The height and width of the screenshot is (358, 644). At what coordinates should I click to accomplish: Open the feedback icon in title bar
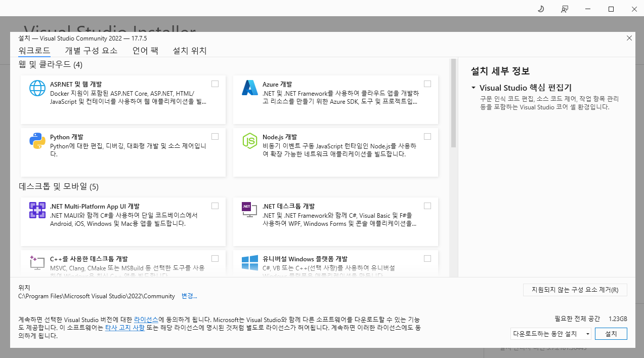pyautogui.click(x=564, y=9)
